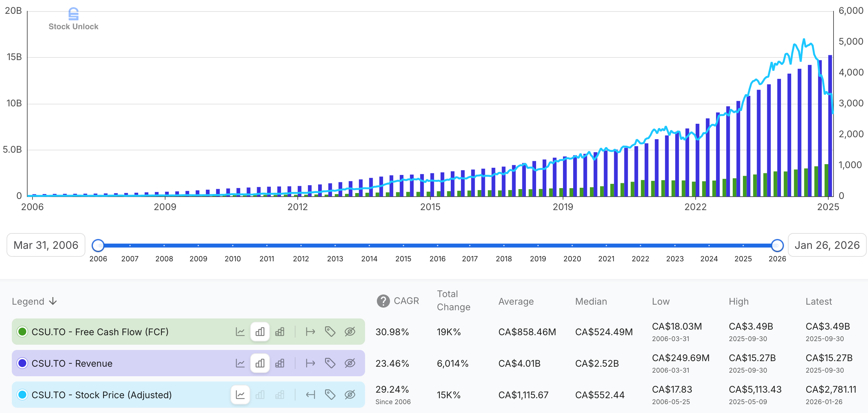Select bar chart icon for Revenue
Screen dimensions: 868x413
coord(260,363)
